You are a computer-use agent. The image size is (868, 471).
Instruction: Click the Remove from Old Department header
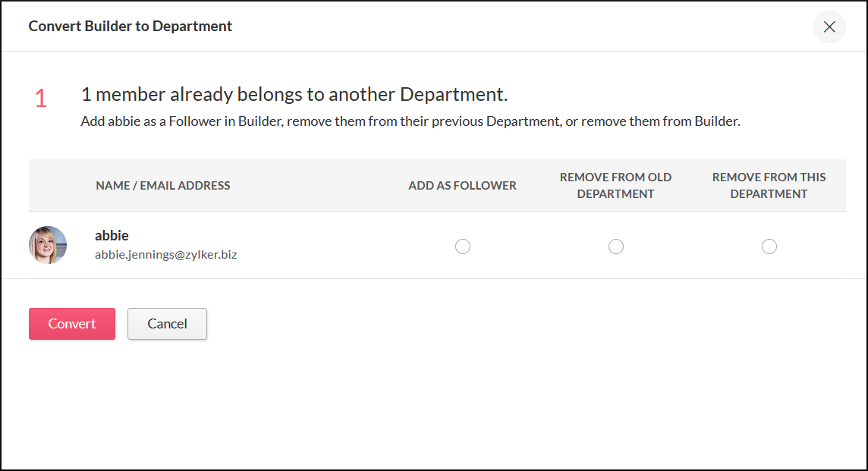pos(615,186)
